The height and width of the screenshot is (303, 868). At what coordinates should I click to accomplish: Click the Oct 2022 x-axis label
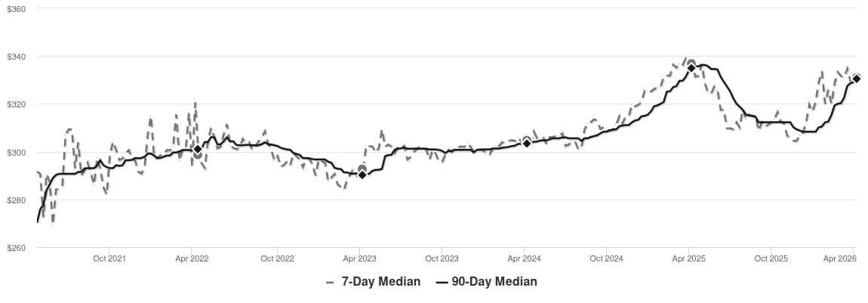click(x=277, y=259)
